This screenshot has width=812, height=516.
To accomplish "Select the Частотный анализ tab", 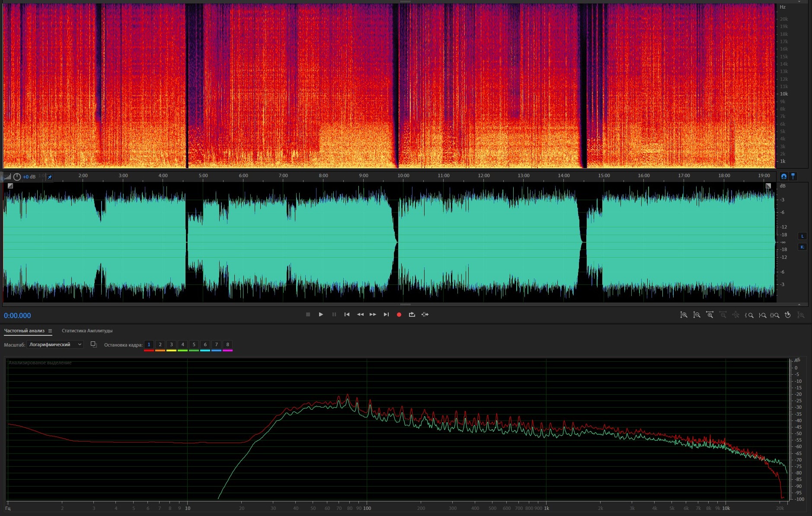I will point(24,331).
